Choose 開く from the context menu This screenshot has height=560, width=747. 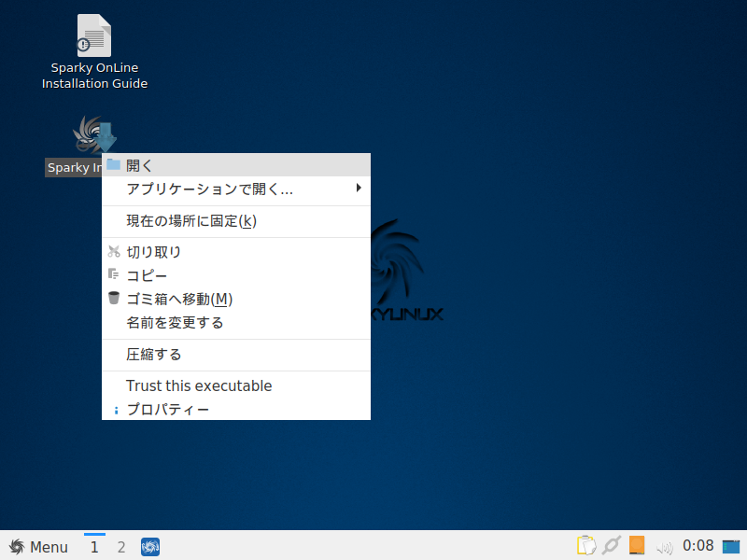tap(236, 165)
